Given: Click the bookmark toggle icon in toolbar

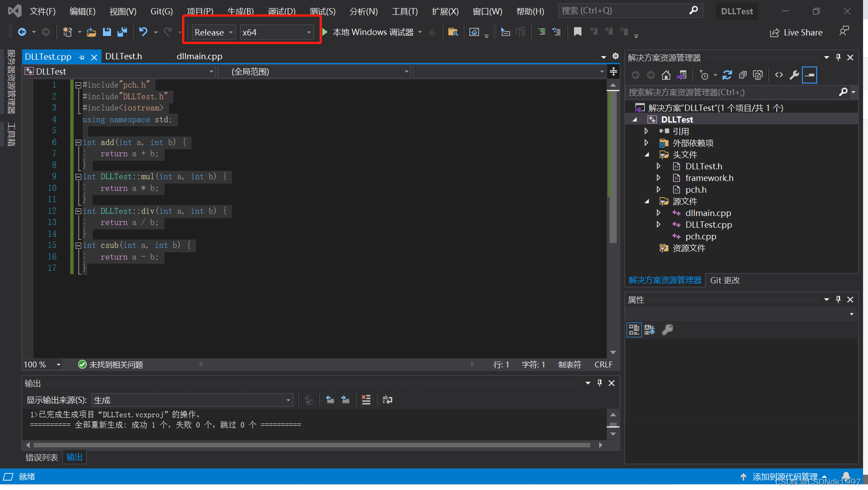Looking at the screenshot, I should (578, 32).
